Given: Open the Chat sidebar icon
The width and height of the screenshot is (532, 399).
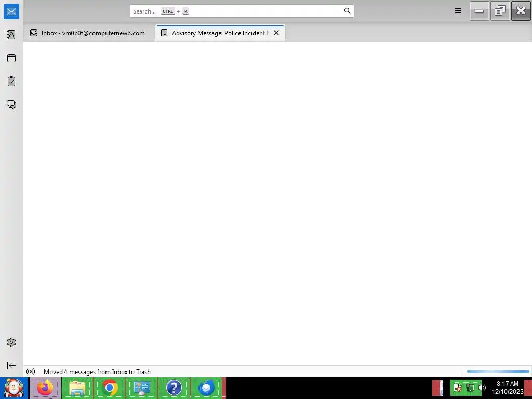Looking at the screenshot, I should click(x=11, y=104).
